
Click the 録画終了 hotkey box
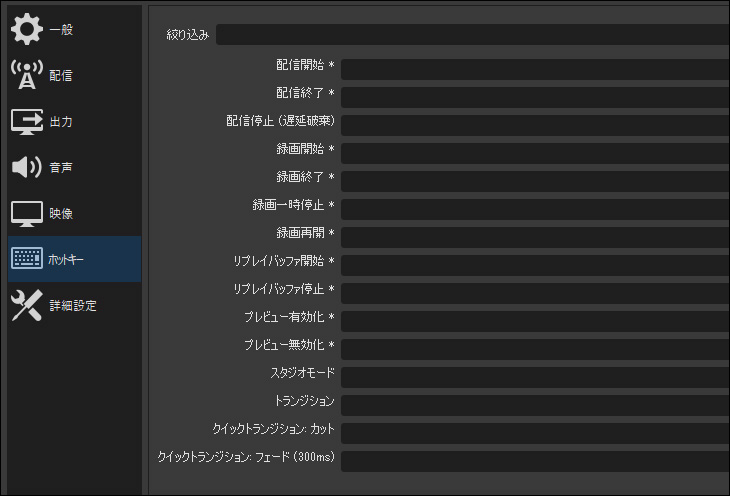tap(534, 181)
